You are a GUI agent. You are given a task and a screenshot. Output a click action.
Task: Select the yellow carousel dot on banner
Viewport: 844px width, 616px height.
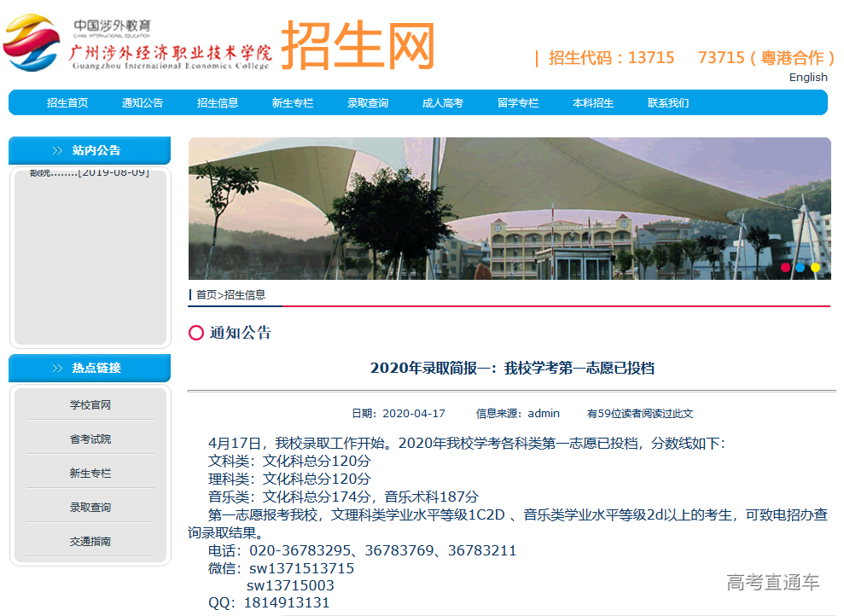tap(815, 267)
